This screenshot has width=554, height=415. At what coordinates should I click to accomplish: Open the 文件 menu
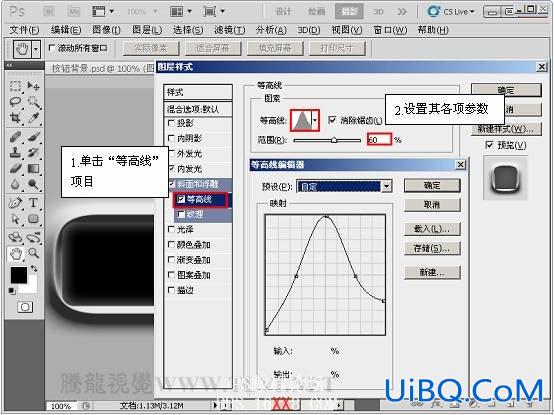tap(24, 30)
